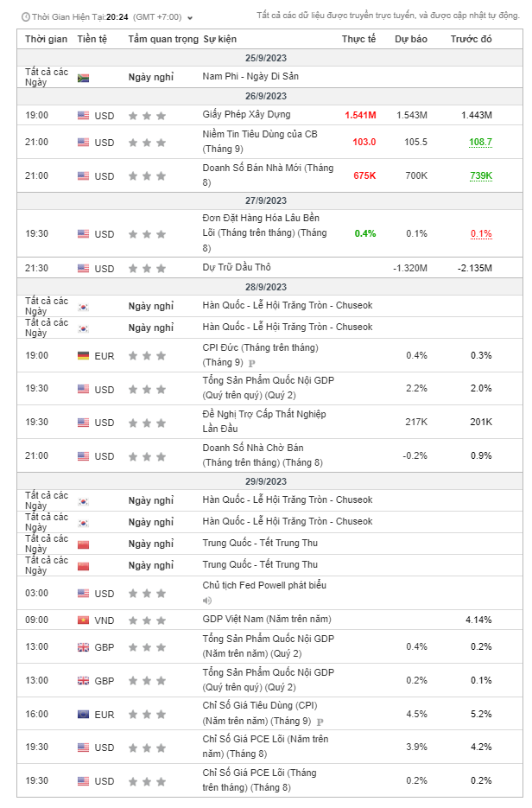
Task: Open the Dự Trữ Dầu Thô event
Action: click(237, 268)
